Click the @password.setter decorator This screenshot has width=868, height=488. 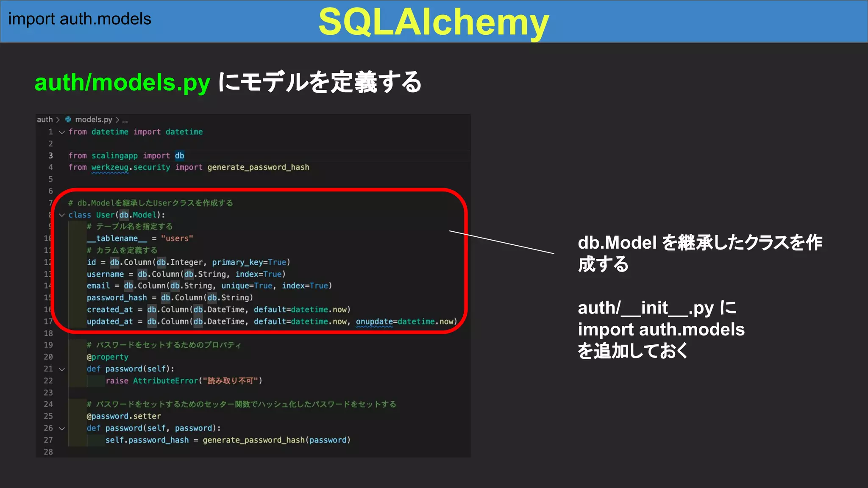coord(124,416)
